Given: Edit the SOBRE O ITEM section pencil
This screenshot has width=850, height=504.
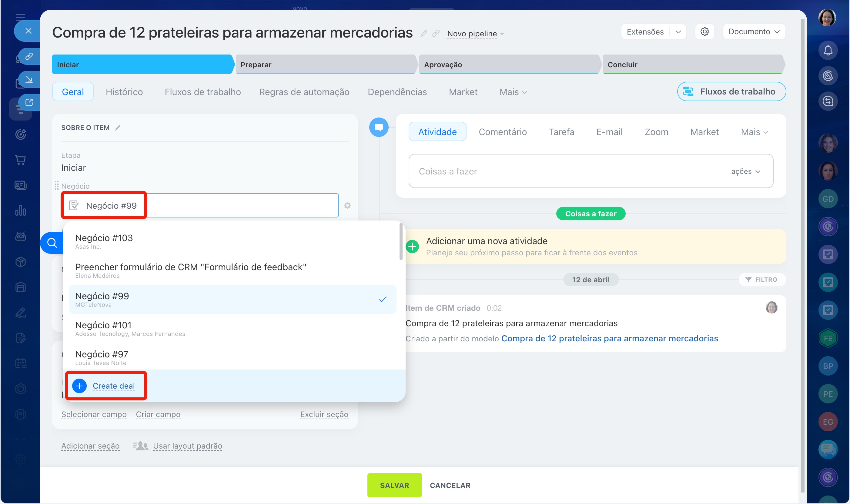Looking at the screenshot, I should (x=118, y=128).
